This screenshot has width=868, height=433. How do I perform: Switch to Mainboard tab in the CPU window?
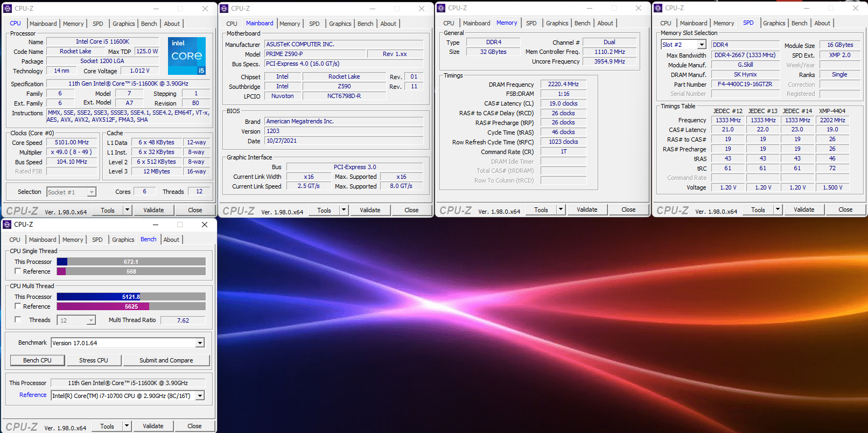point(43,24)
